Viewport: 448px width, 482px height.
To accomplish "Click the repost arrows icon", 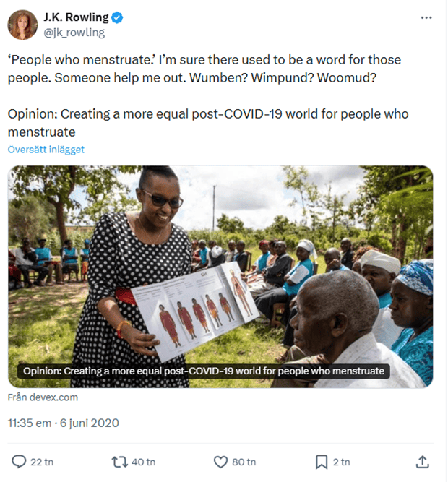I will click(119, 462).
